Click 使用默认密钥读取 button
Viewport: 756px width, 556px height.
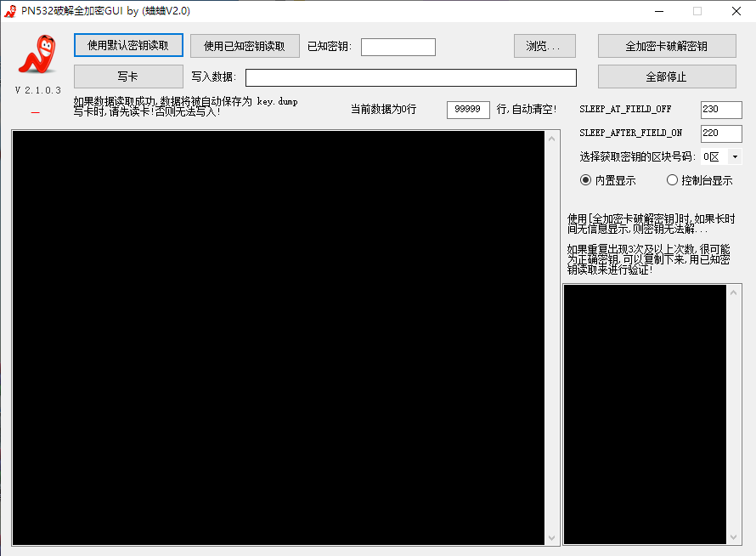128,45
